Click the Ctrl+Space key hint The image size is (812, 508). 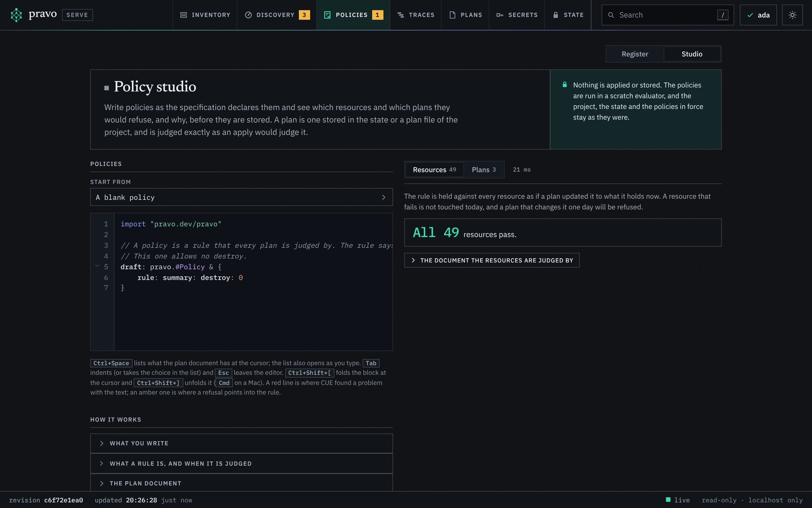pos(111,363)
